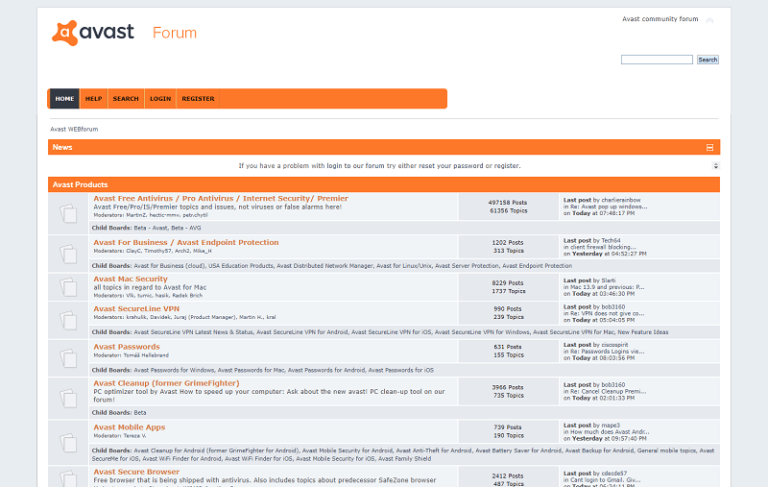768x487 pixels.
Task: Open last post 'Re: Cancel Cleanup Premi...'
Action: [x=608, y=391]
